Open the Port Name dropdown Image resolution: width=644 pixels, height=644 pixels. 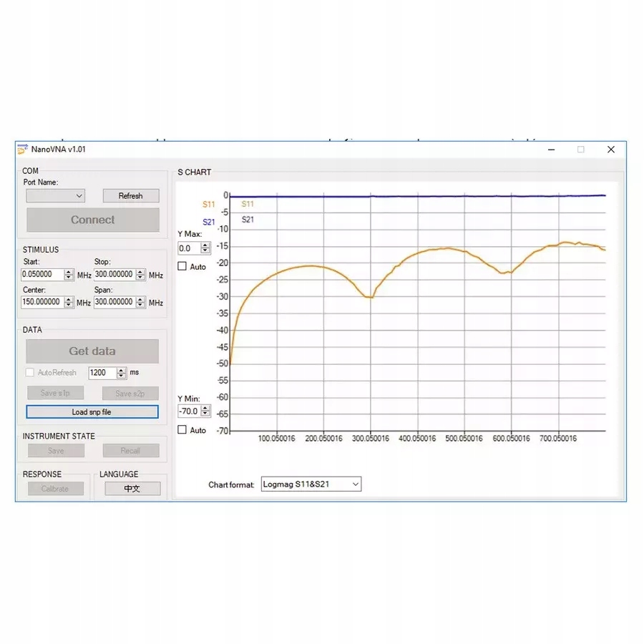click(x=55, y=196)
